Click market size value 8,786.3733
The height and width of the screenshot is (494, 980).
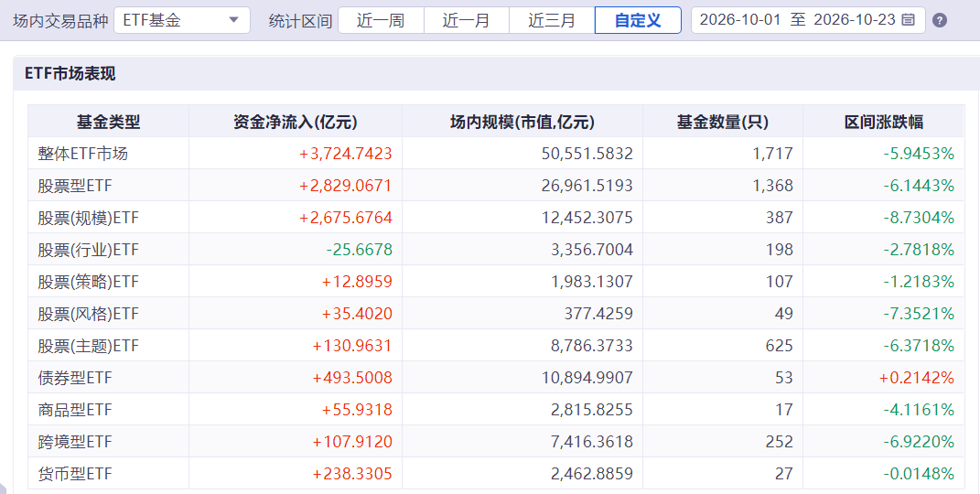[x=592, y=346]
